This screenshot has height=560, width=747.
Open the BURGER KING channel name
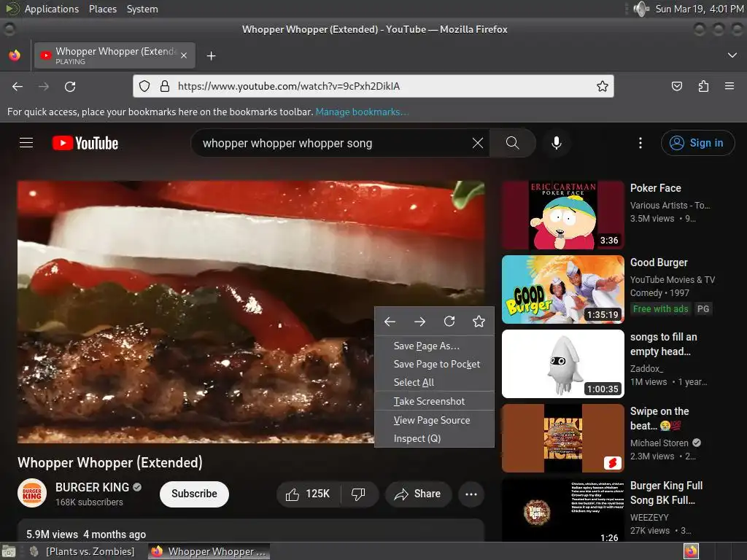tap(92, 487)
